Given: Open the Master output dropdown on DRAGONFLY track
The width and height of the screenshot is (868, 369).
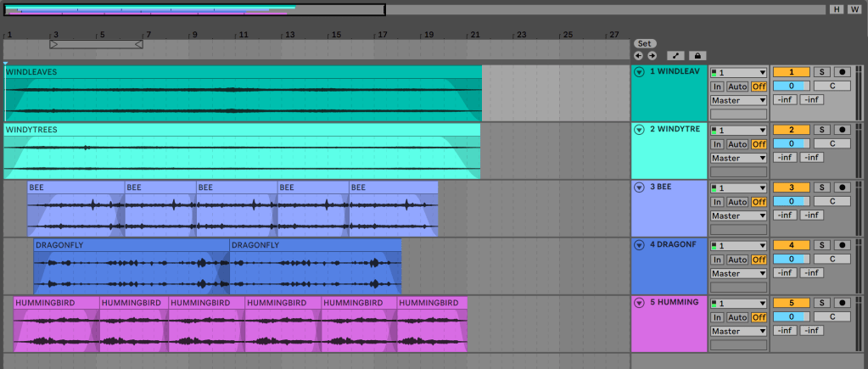Looking at the screenshot, I should pos(738,273).
